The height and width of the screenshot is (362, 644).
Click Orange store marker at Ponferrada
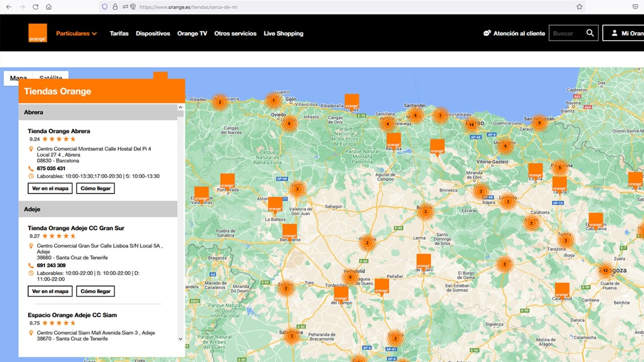click(x=227, y=181)
